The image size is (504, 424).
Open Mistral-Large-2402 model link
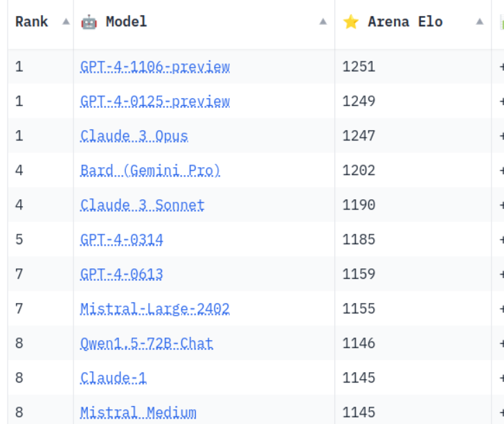pos(154,309)
